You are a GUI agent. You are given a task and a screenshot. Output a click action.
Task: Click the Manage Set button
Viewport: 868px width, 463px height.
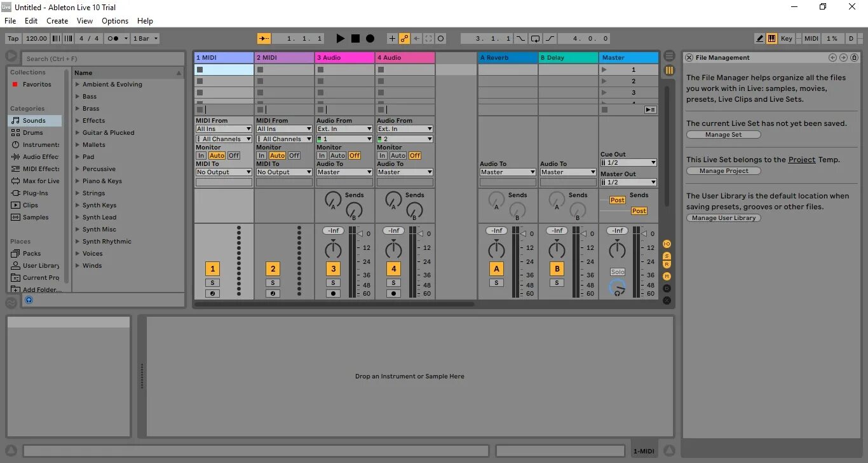pyautogui.click(x=723, y=135)
